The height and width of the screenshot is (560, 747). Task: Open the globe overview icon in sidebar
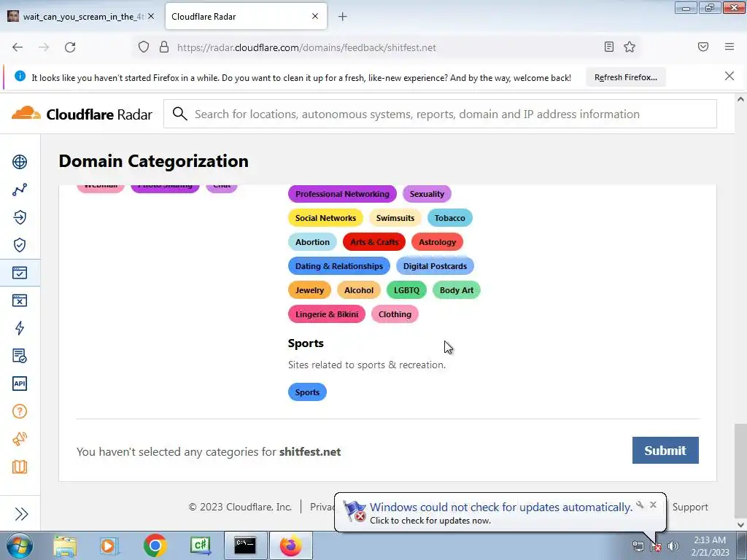pyautogui.click(x=20, y=162)
